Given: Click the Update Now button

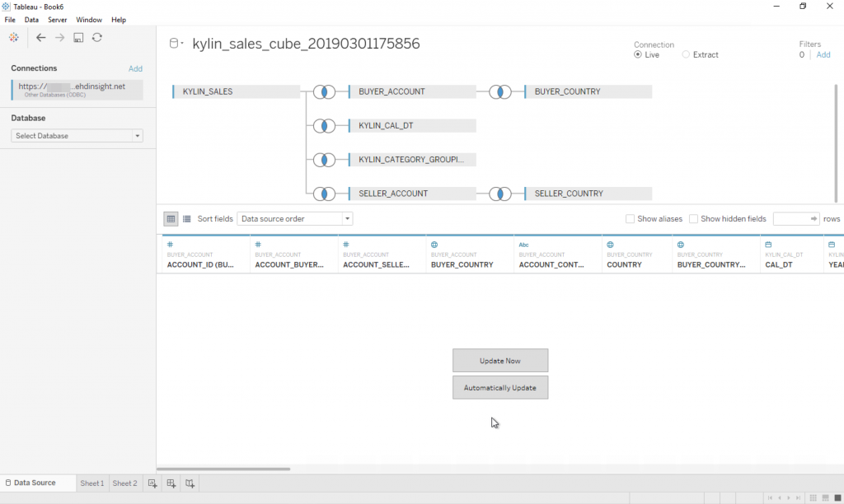Looking at the screenshot, I should click(x=499, y=361).
